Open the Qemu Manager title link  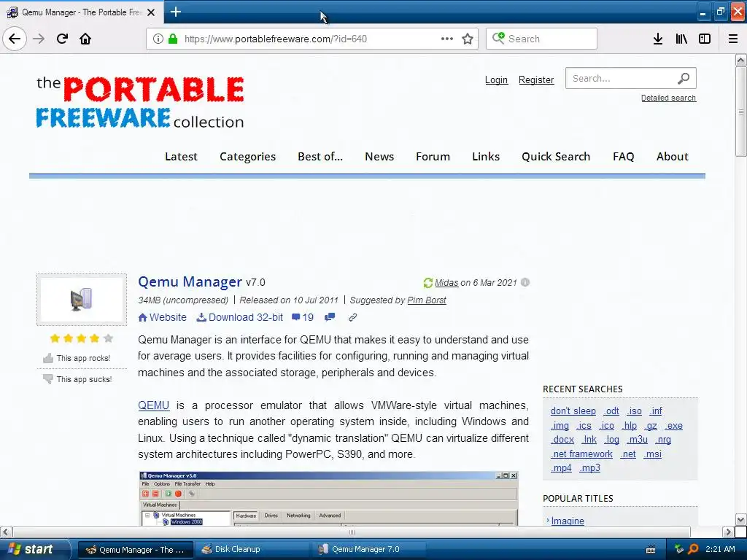coord(190,282)
